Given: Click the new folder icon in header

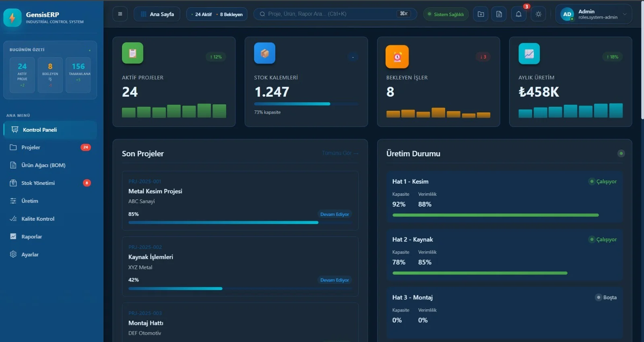Looking at the screenshot, I should (x=481, y=14).
